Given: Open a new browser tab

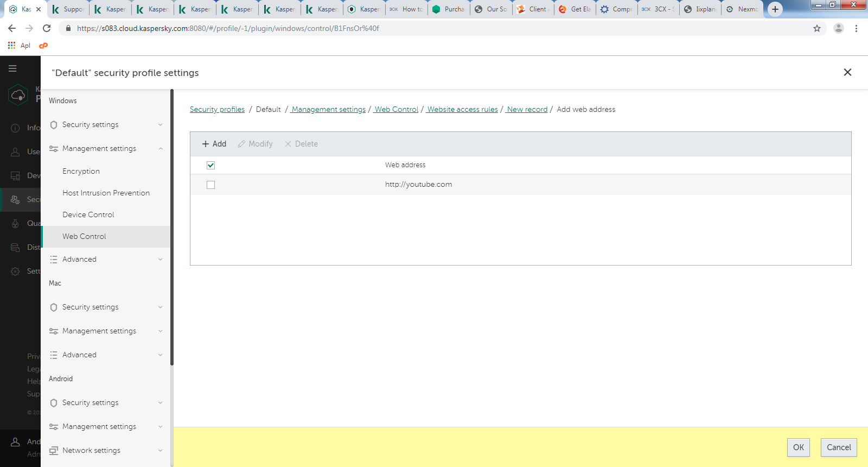Looking at the screenshot, I should pyautogui.click(x=775, y=9).
